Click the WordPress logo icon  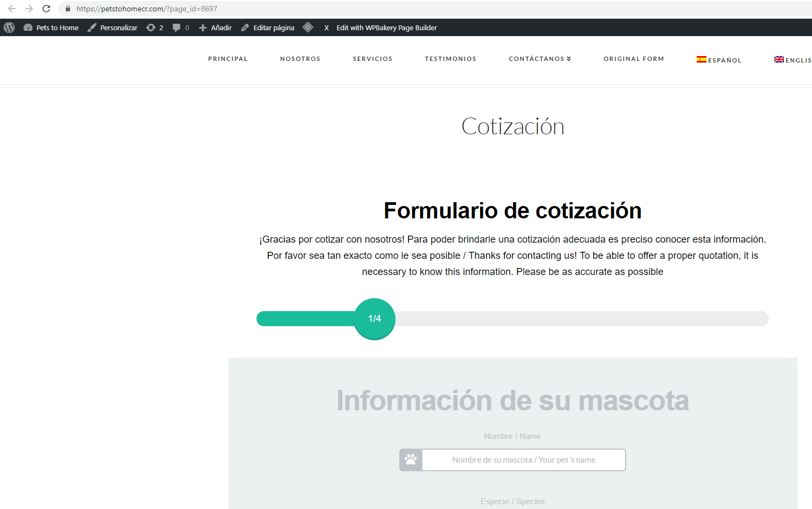[x=9, y=27]
